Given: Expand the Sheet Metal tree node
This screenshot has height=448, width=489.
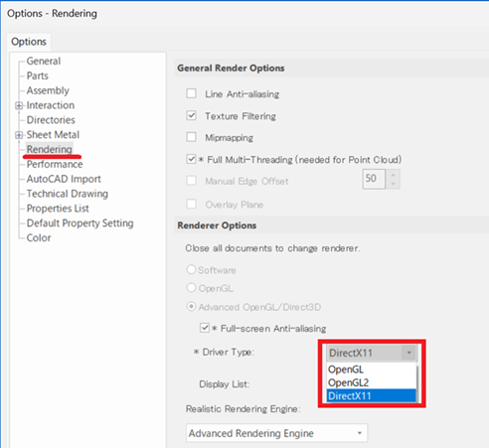Looking at the screenshot, I should 19,135.
